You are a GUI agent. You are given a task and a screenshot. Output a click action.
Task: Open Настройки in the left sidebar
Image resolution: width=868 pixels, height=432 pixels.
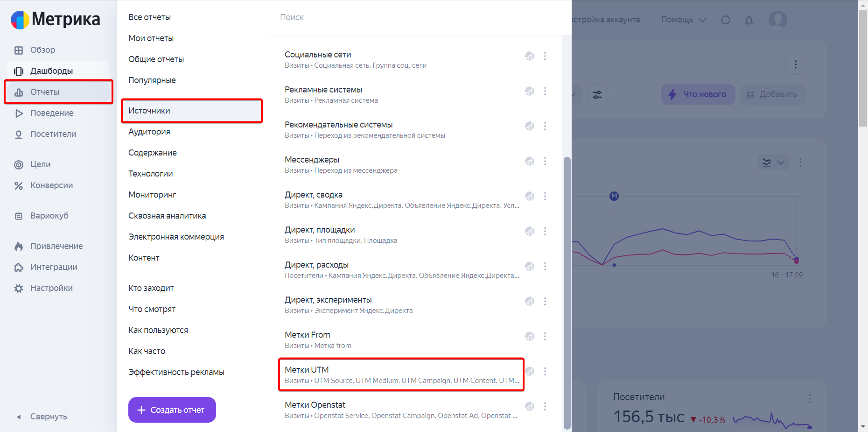pos(51,288)
